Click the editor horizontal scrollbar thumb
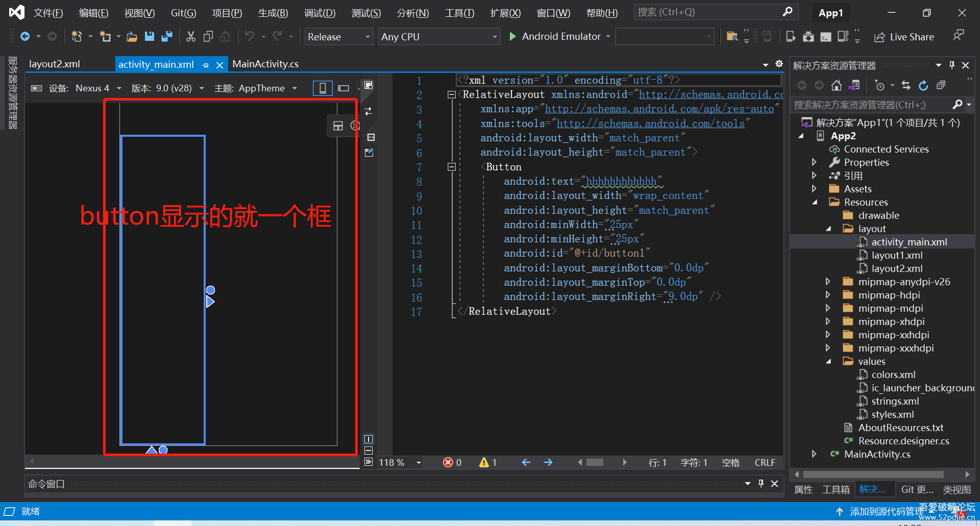 coord(595,462)
